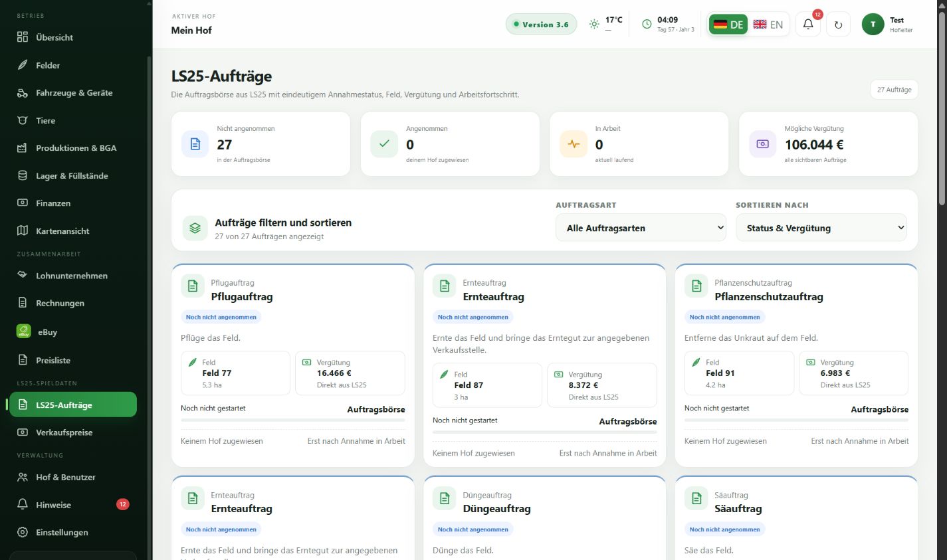Viewport: 947px width, 560px height.
Task: Click the Angenommen checkmark icon
Action: tap(384, 143)
